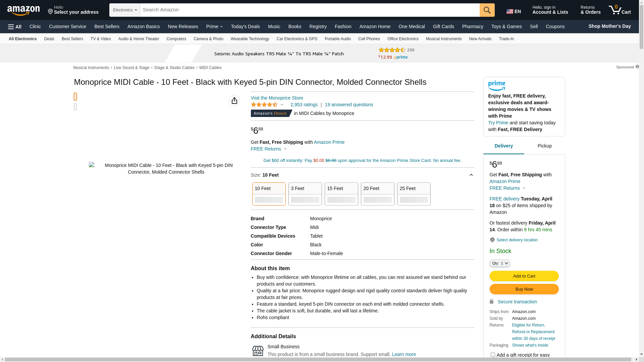Open Today's Deals in navigation bar
This screenshot has width=644, height=362.
pos(245,26)
